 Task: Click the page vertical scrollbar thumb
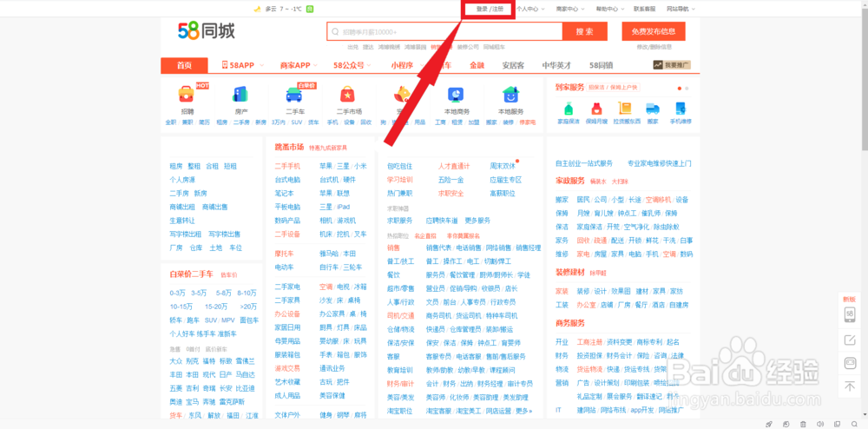click(x=865, y=79)
